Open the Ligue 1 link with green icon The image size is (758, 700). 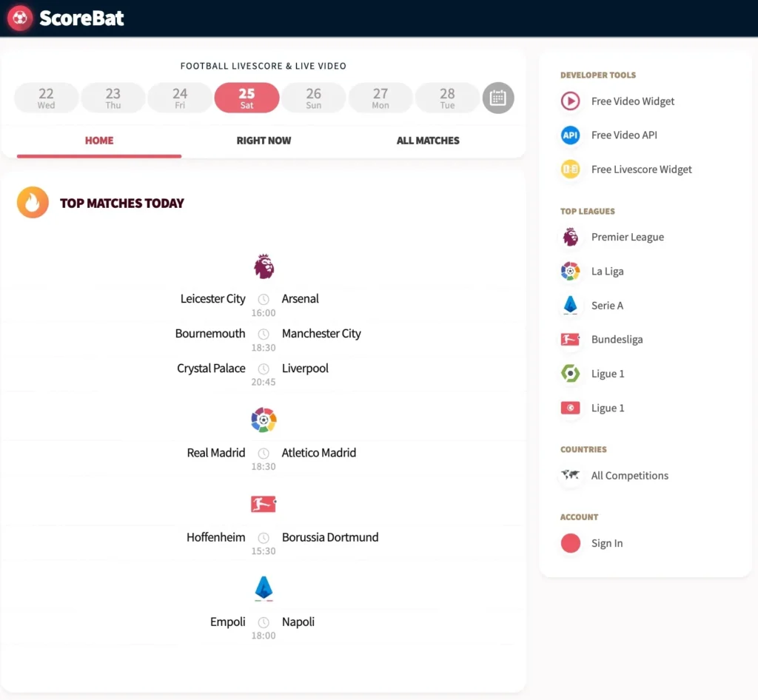[x=608, y=374]
